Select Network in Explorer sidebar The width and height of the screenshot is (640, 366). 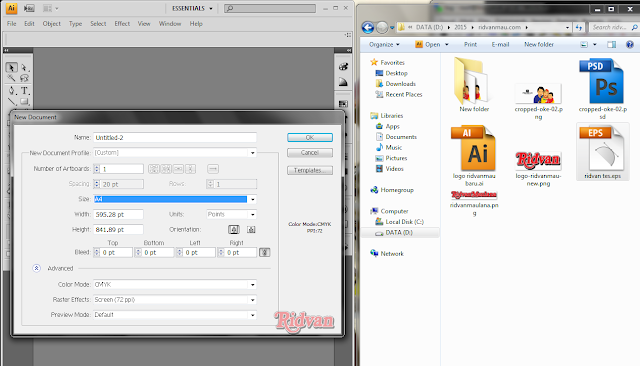(387, 253)
